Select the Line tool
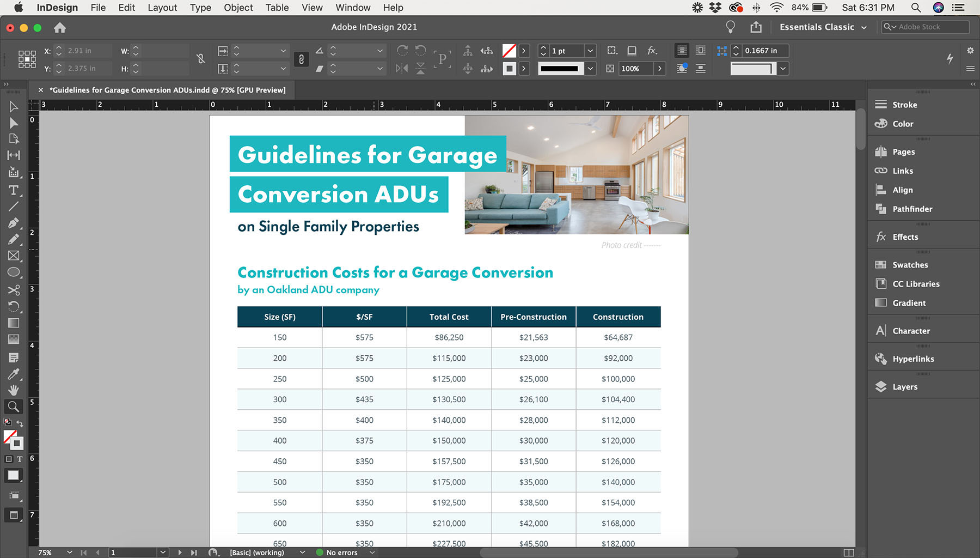 coord(14,207)
